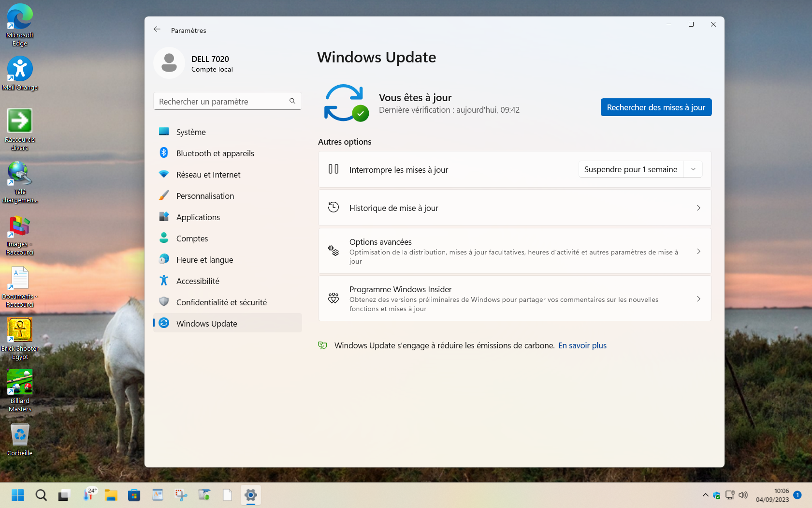
Task: Click the Insider program people icon
Action: (x=333, y=298)
